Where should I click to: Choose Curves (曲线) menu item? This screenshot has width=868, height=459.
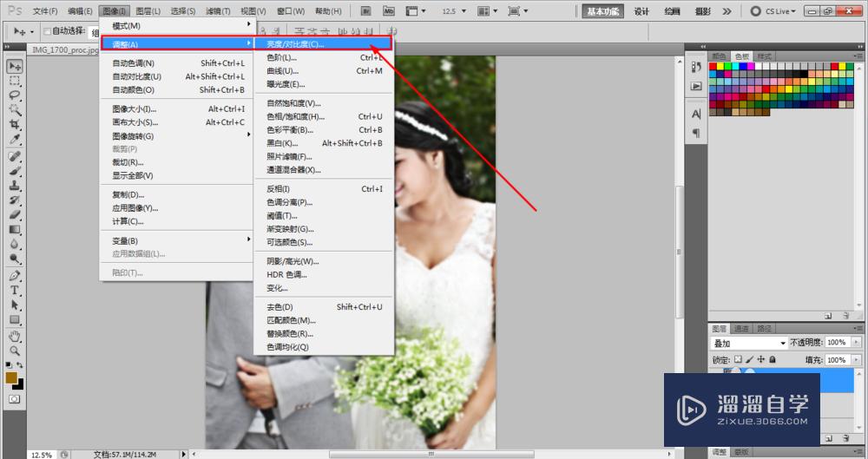click(323, 71)
